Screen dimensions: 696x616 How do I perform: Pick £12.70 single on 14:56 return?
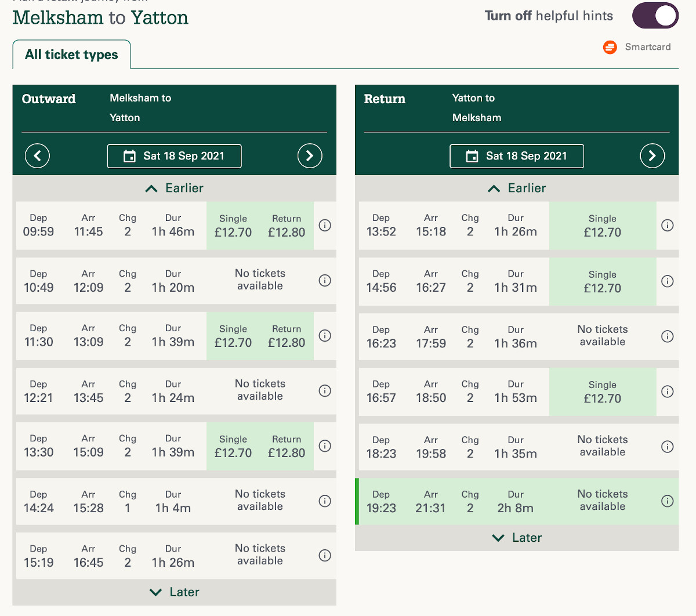pyautogui.click(x=602, y=282)
